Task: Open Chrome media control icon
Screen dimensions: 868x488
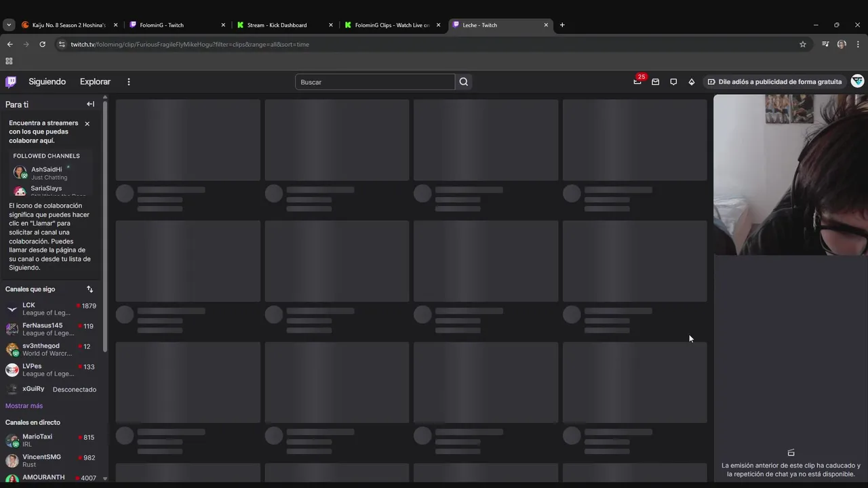Action: [x=825, y=44]
